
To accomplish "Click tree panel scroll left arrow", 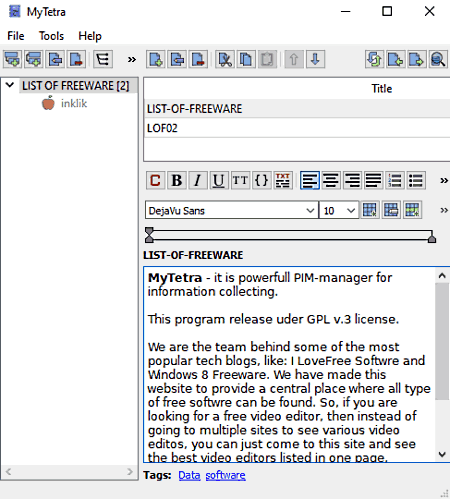I will [9, 471].
